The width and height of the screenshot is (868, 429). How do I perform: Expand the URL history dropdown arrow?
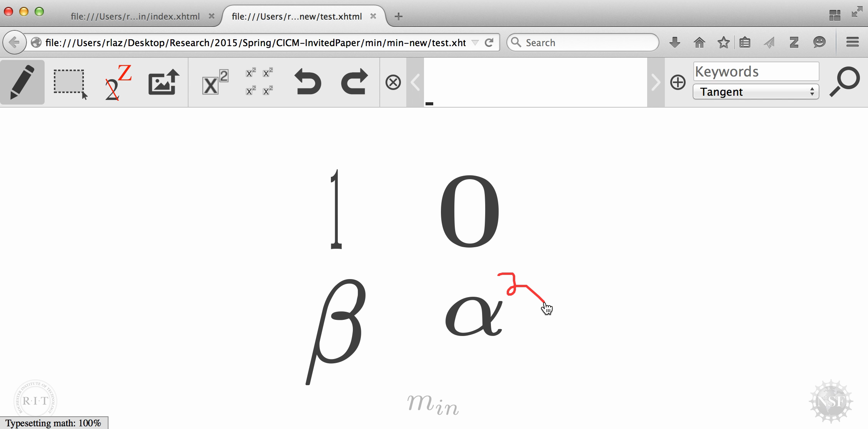(x=475, y=43)
